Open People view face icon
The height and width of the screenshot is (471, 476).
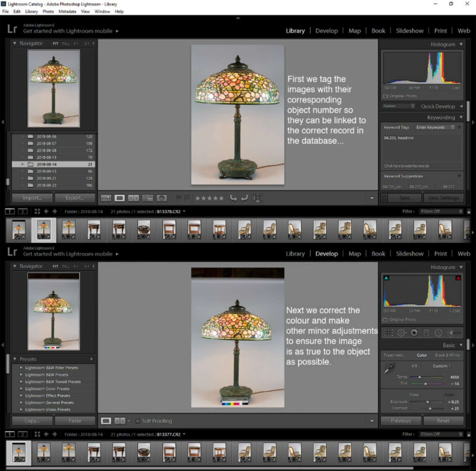[162, 198]
